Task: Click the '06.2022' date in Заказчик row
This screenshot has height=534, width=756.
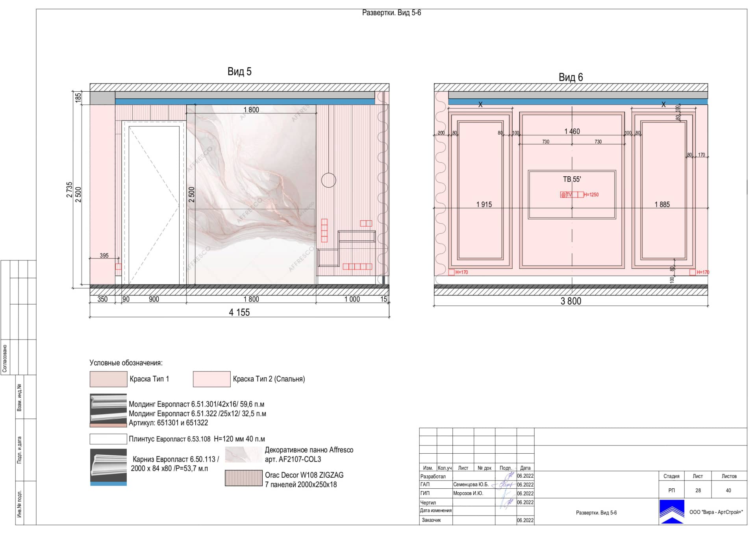Action: point(525,520)
